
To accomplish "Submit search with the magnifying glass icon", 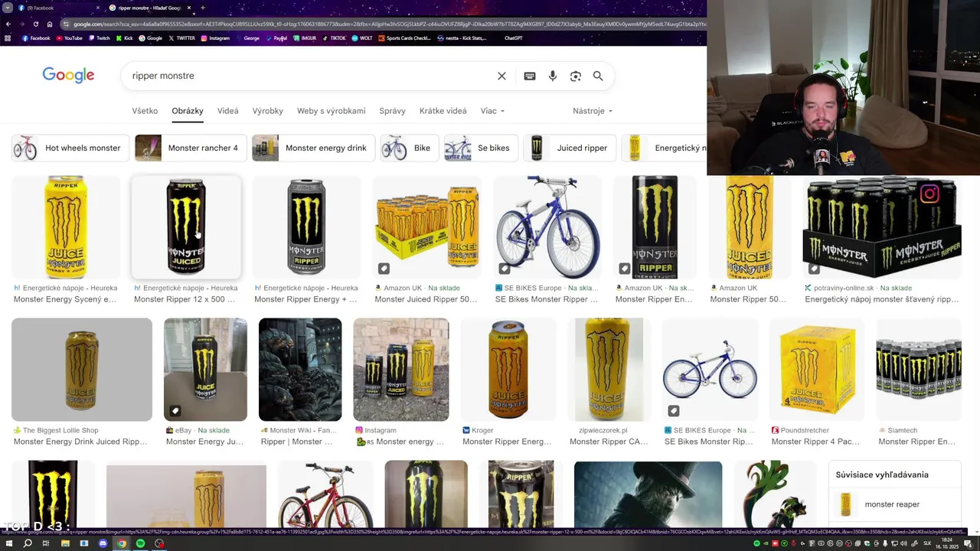I will click(598, 76).
